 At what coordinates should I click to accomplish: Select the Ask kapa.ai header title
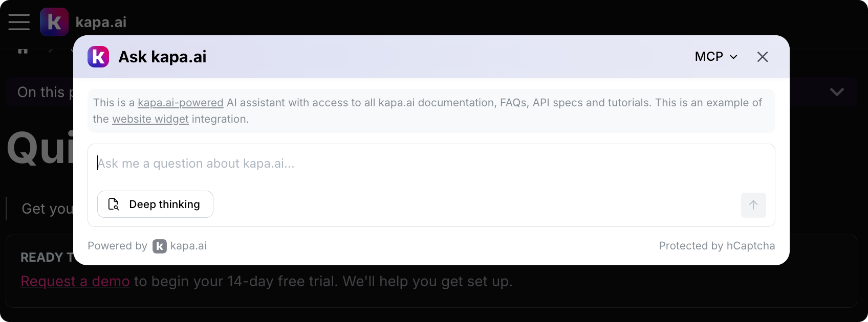[x=162, y=56]
